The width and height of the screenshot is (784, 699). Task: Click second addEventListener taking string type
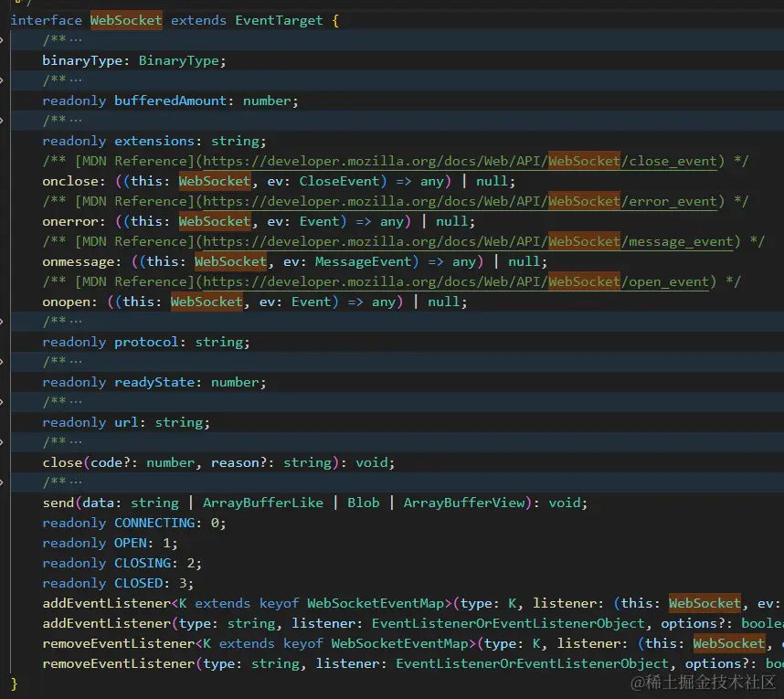point(107,623)
